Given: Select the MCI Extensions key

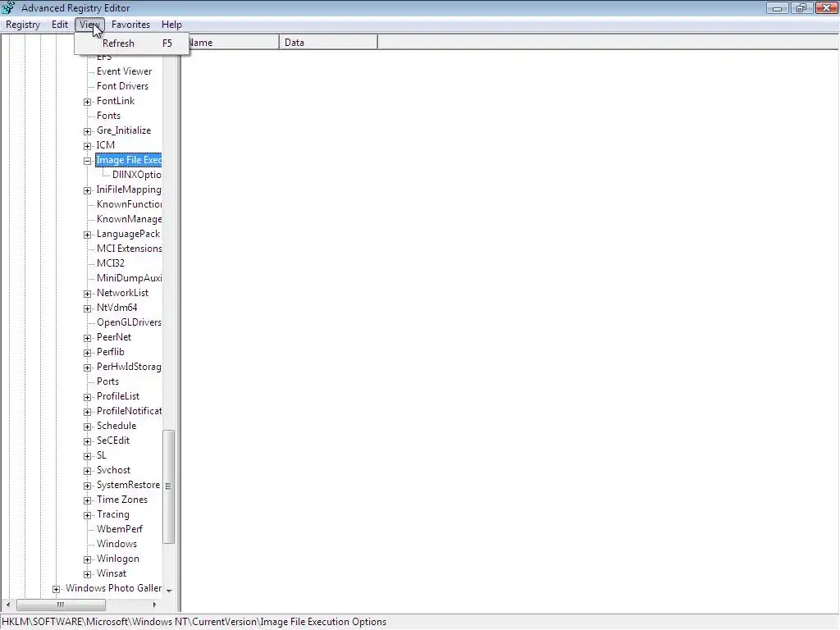Looking at the screenshot, I should pyautogui.click(x=129, y=249).
